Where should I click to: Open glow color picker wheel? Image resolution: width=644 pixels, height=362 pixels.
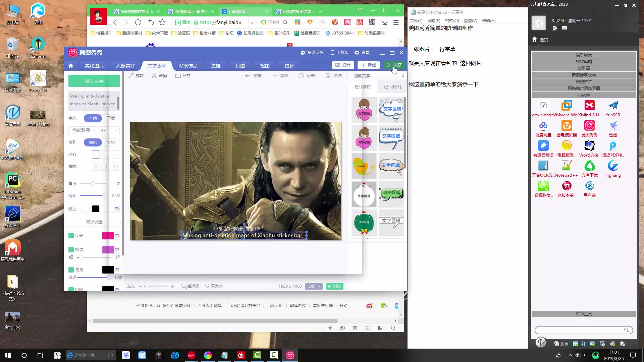(x=117, y=236)
